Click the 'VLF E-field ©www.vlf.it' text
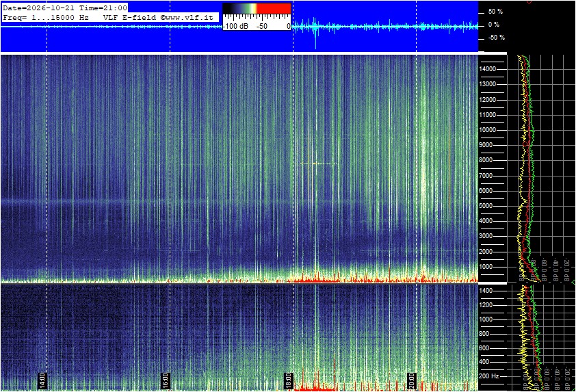576x392 pixels. point(158,17)
